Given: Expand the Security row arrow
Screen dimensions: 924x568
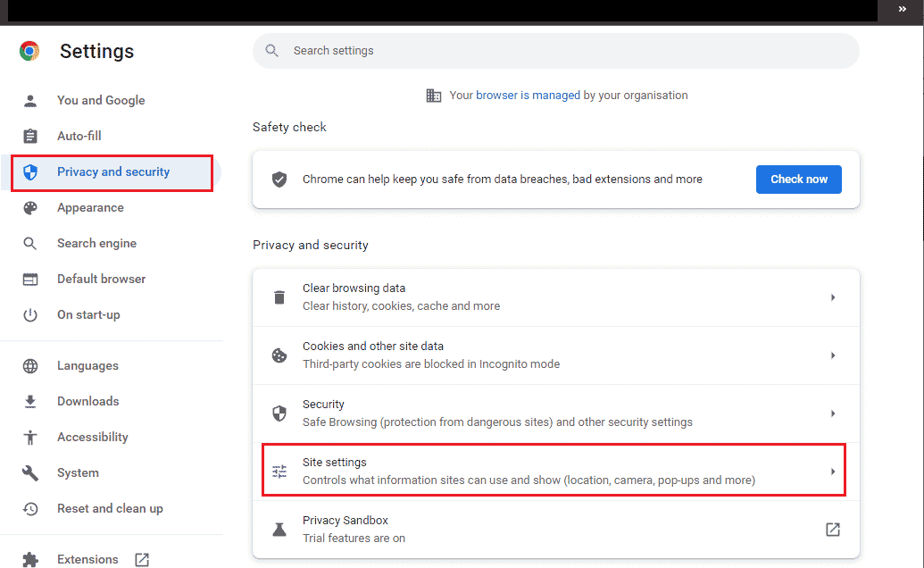Looking at the screenshot, I should [833, 413].
